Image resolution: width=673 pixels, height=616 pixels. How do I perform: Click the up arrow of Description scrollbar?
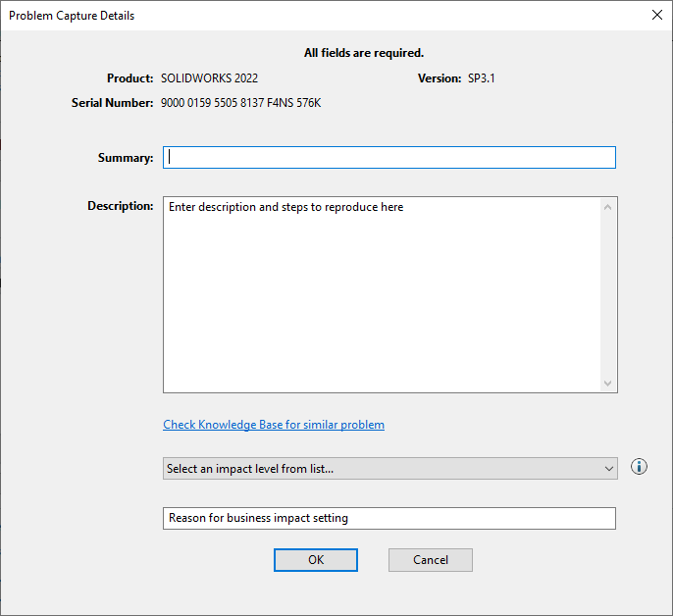point(608,207)
